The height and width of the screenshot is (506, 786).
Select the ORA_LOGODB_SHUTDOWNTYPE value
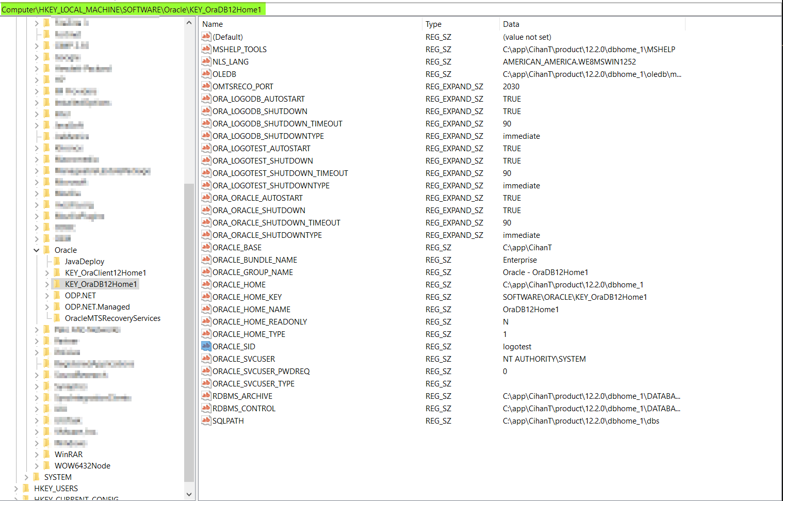268,136
